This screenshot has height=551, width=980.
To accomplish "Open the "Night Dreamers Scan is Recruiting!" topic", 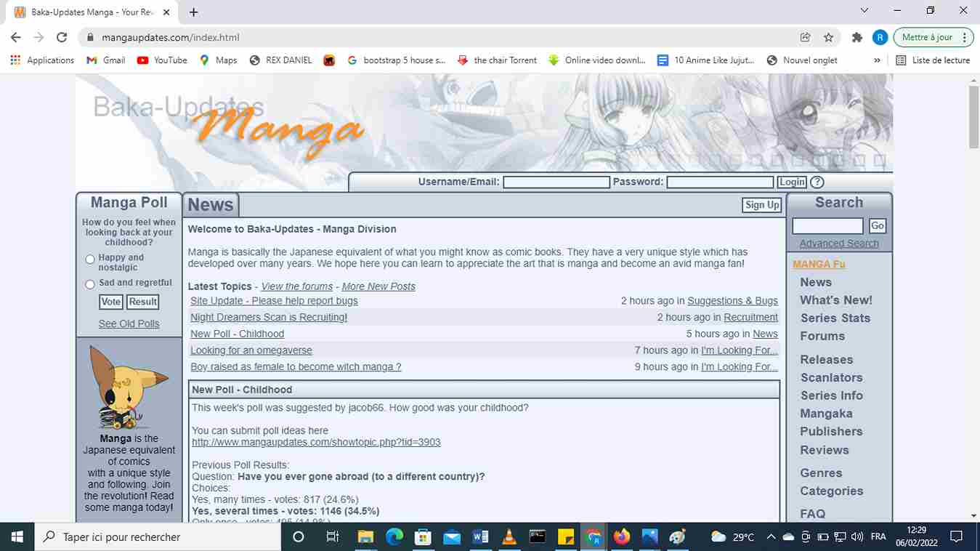I will tap(269, 317).
